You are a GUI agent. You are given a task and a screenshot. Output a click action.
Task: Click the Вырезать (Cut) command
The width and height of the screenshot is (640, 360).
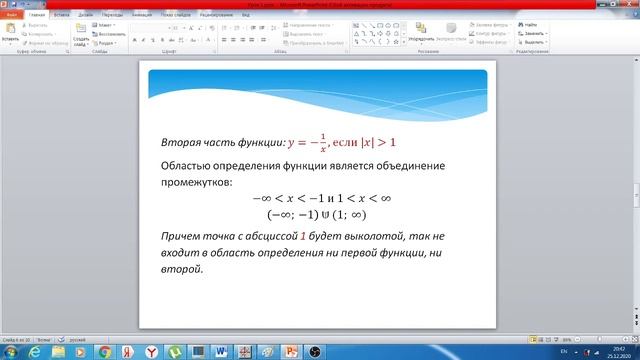[x=35, y=25]
